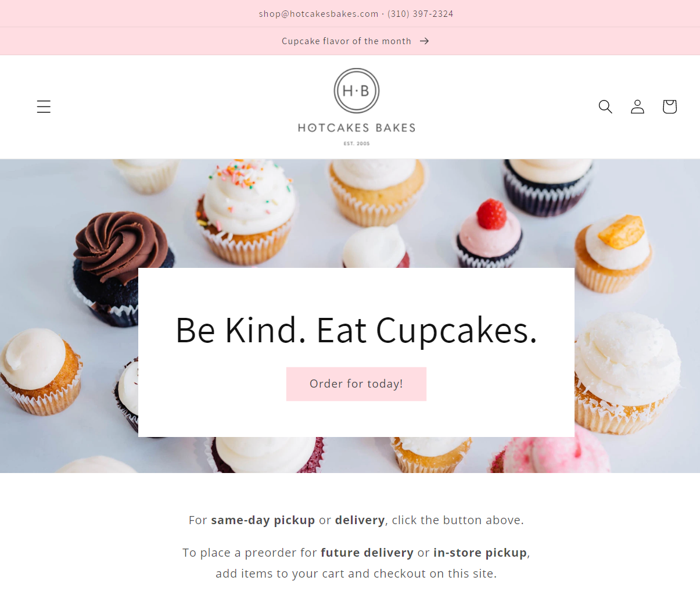Screen dimensions: 700x609
Task: Open the account login icon
Action: pos(637,106)
